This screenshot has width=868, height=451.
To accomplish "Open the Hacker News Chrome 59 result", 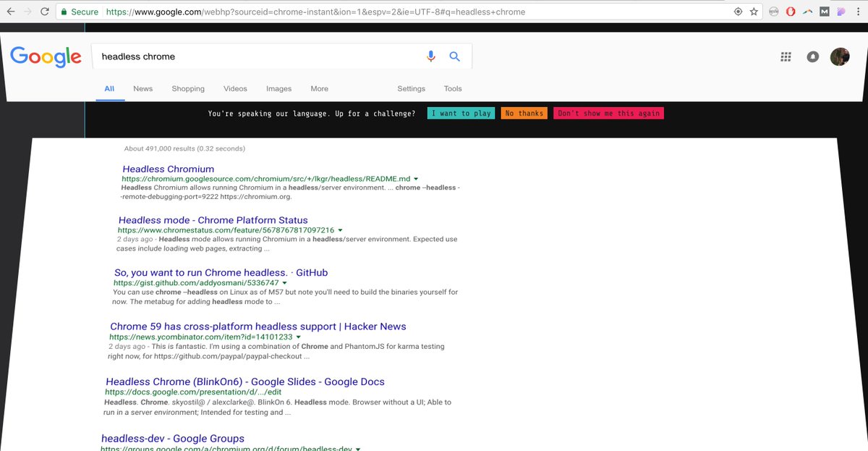I will [x=258, y=326].
